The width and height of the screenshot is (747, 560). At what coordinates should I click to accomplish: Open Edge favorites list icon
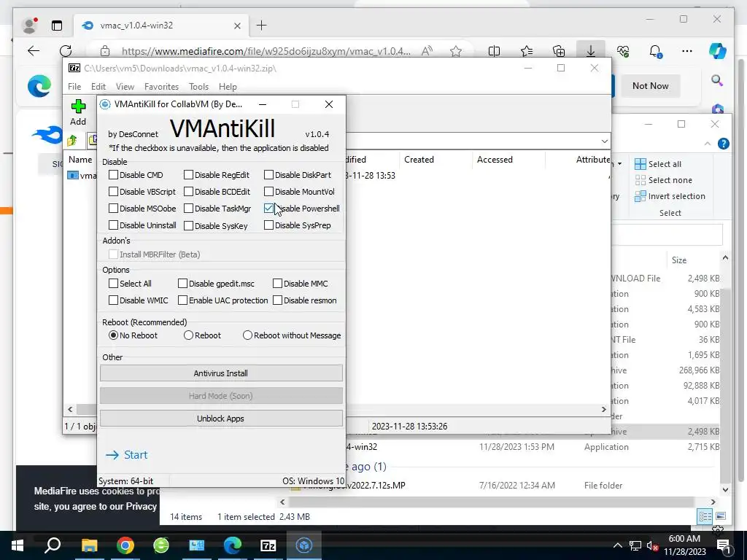tap(527, 51)
